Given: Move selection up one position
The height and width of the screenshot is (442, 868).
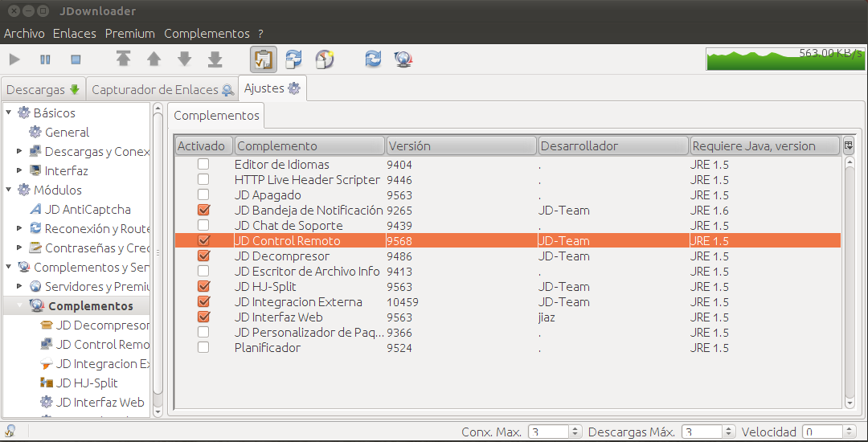Looking at the screenshot, I should [x=154, y=59].
